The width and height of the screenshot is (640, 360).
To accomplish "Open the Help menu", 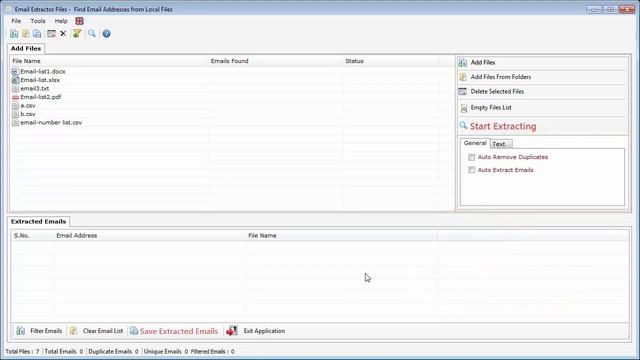I will (x=61, y=21).
